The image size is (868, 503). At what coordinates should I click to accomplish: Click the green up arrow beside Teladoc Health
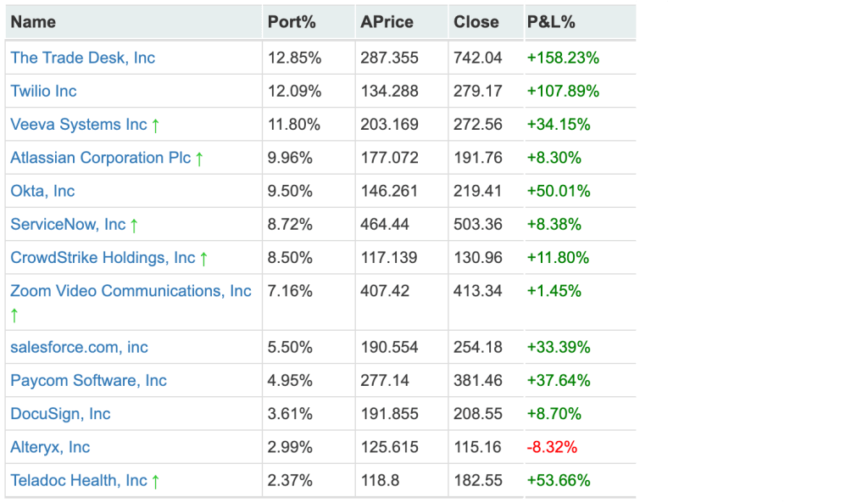point(155,482)
